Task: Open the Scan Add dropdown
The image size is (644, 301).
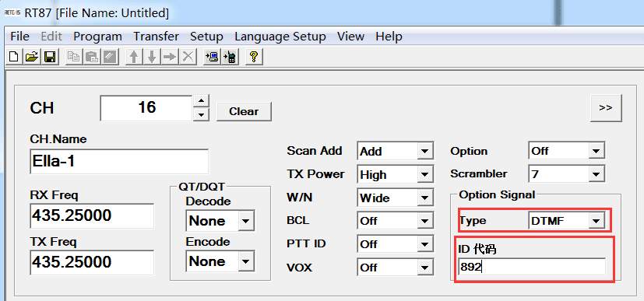Action: [425, 152]
